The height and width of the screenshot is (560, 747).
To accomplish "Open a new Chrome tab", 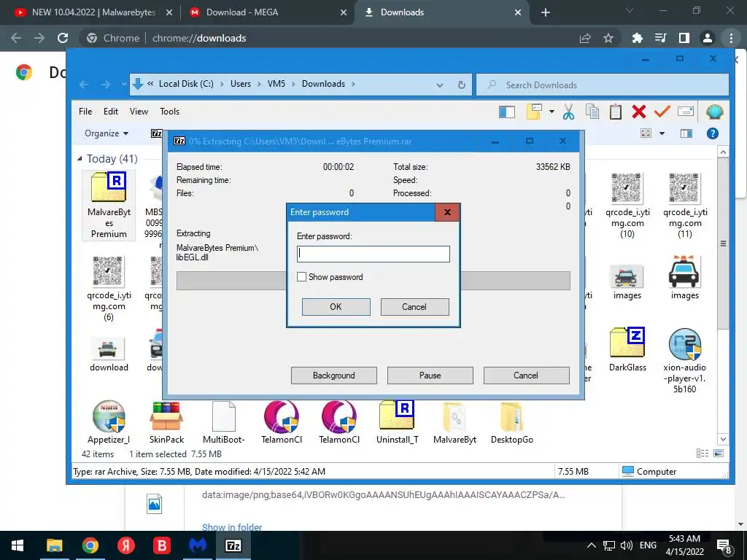I will click(546, 13).
